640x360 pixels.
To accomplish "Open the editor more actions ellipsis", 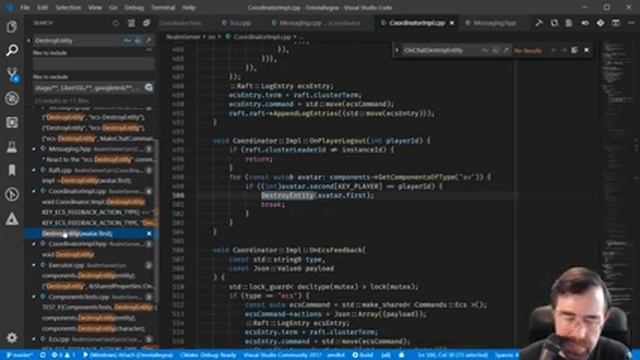I will 631,23.
